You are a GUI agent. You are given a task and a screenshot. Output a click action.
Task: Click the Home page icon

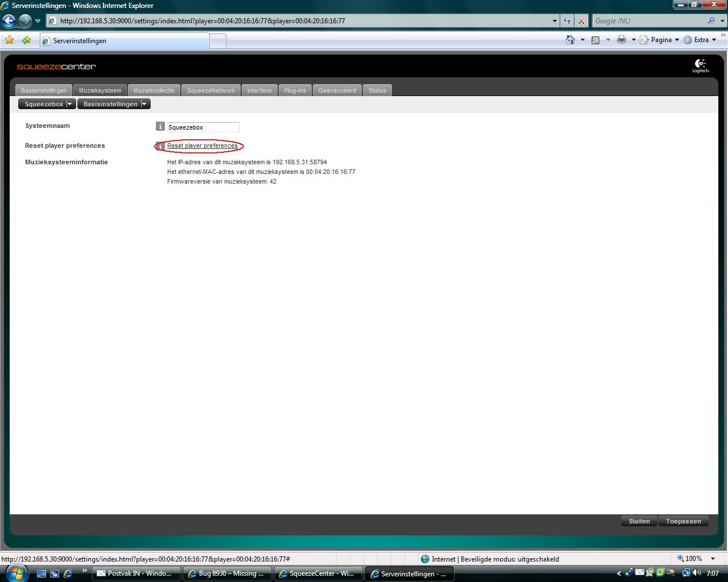[x=570, y=40]
